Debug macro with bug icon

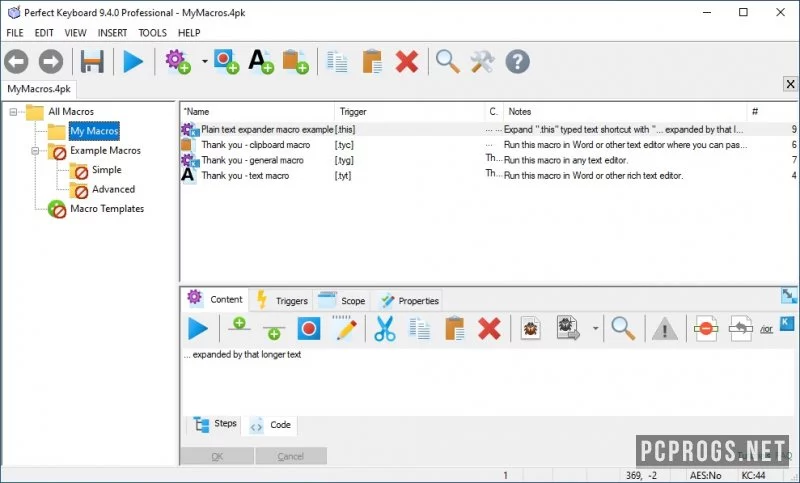tap(531, 328)
